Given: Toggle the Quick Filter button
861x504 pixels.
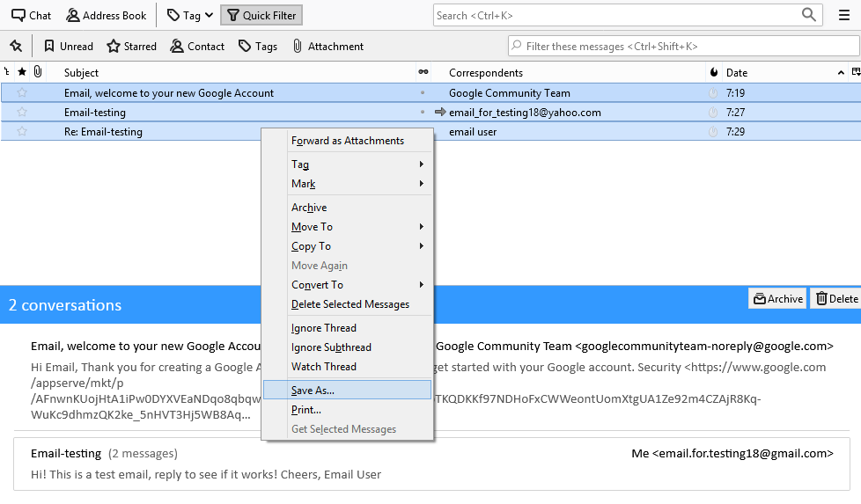Looking at the screenshot, I should click(261, 15).
